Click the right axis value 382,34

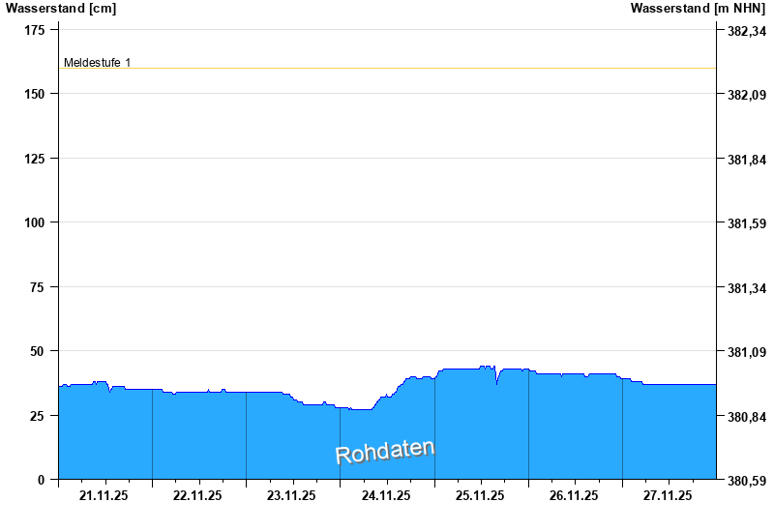[747, 31]
